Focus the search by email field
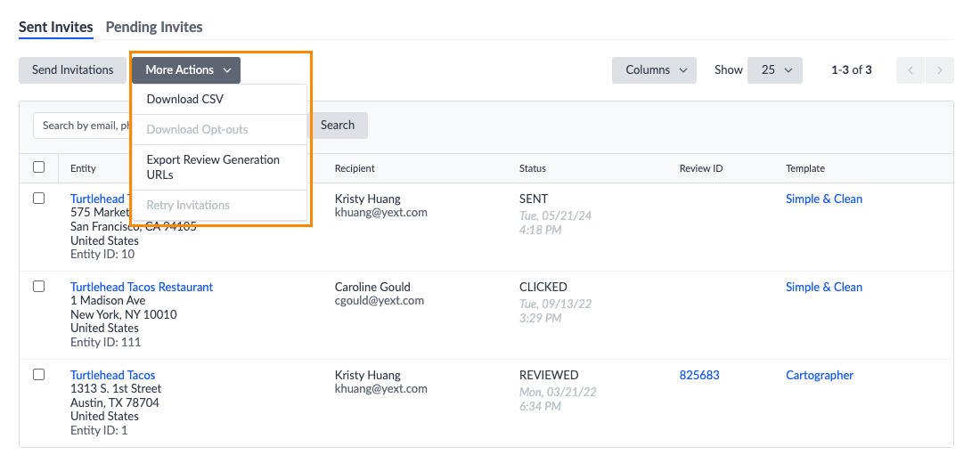Screen dimensions: 980x463 coord(83,126)
